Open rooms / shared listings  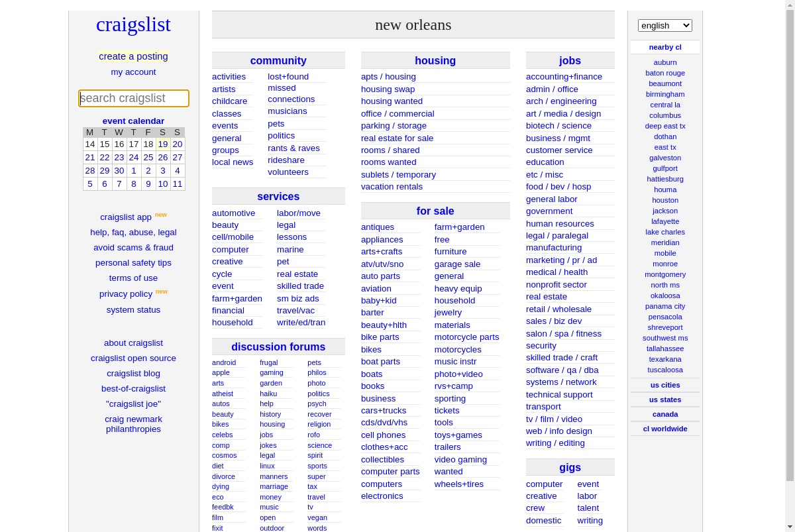coord(390,150)
